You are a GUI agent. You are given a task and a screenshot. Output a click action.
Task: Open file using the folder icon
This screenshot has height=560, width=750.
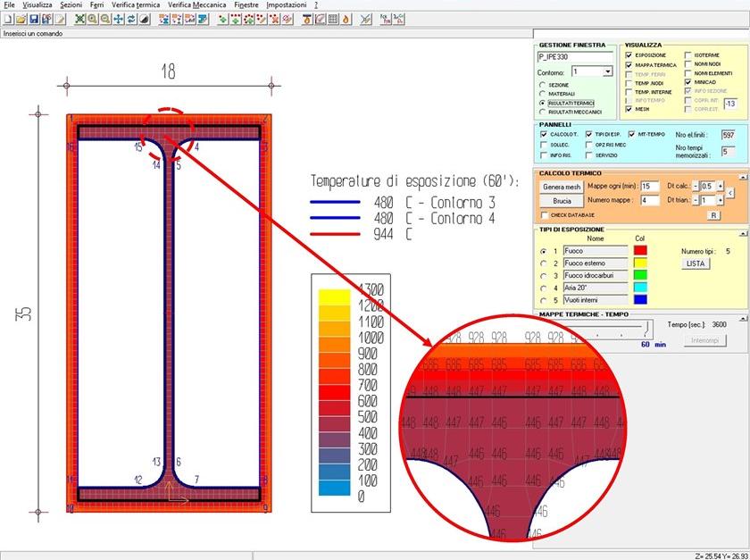21,19
